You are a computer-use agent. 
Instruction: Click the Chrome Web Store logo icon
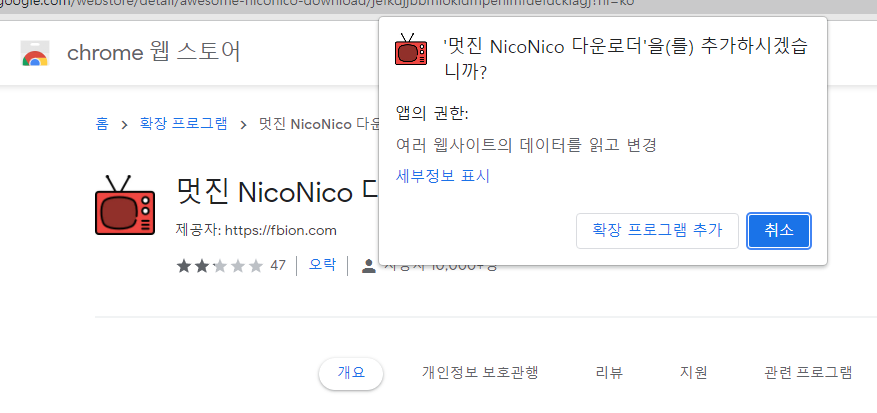pos(35,53)
